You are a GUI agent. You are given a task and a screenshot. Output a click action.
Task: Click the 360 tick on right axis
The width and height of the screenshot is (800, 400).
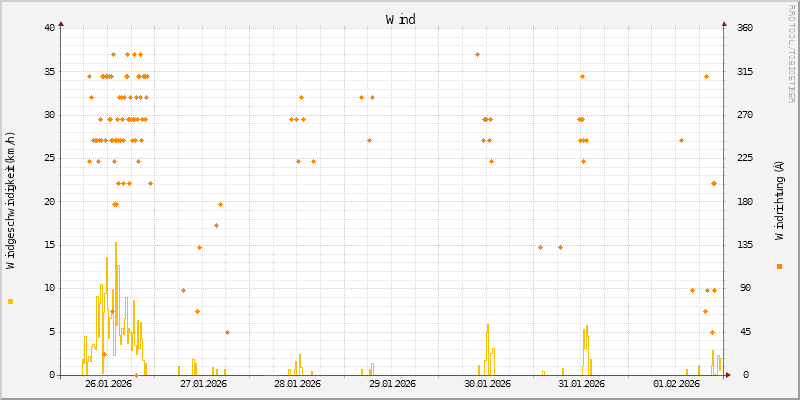[745, 27]
